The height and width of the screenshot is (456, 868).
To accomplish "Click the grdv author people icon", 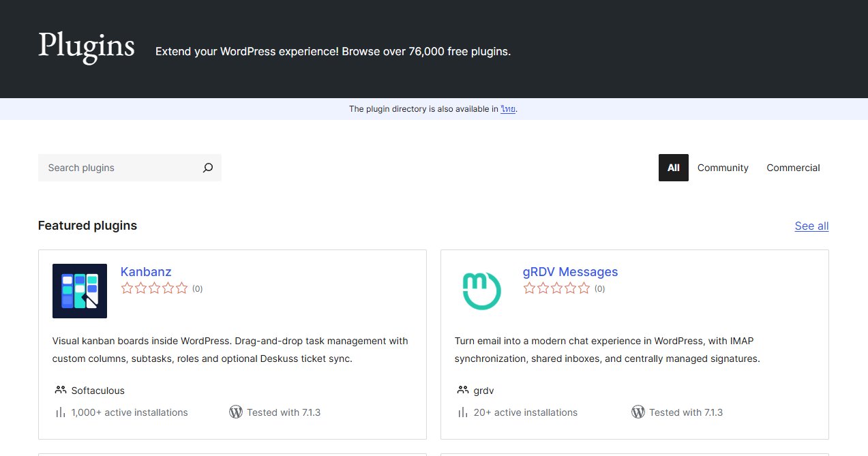I will click(x=462, y=391).
